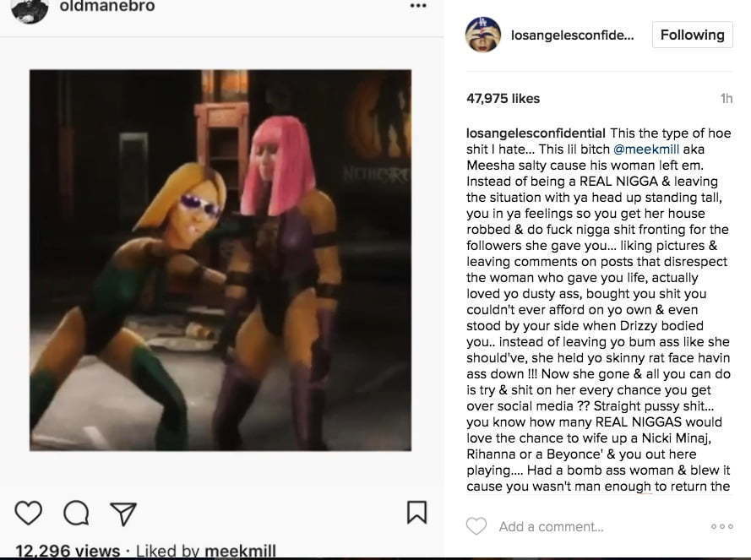
Task: Share the post via paper plane icon
Action: tap(123, 514)
